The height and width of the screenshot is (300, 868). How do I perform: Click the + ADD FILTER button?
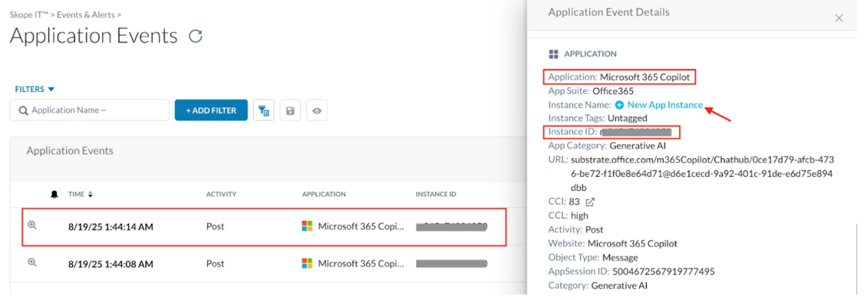pos(211,110)
